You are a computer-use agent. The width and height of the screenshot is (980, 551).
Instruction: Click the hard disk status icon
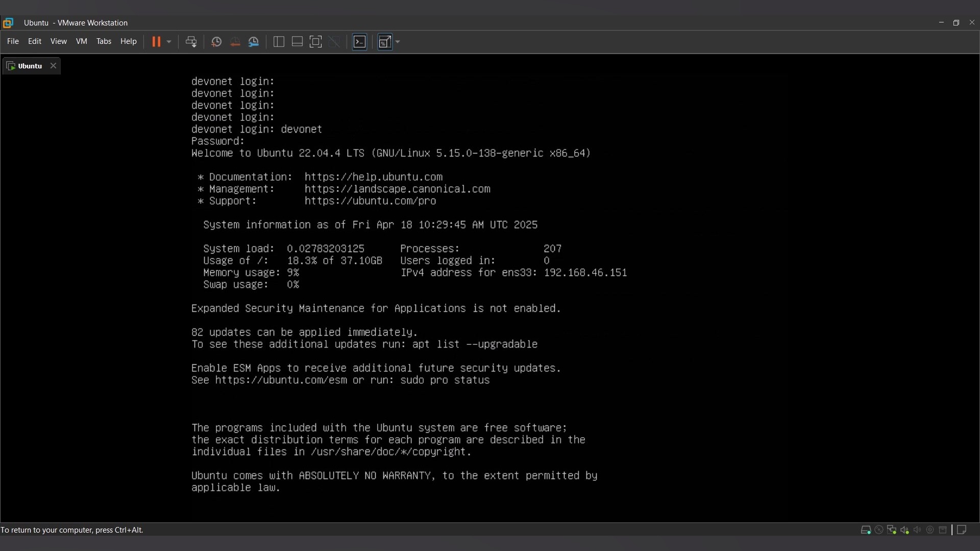tap(865, 530)
